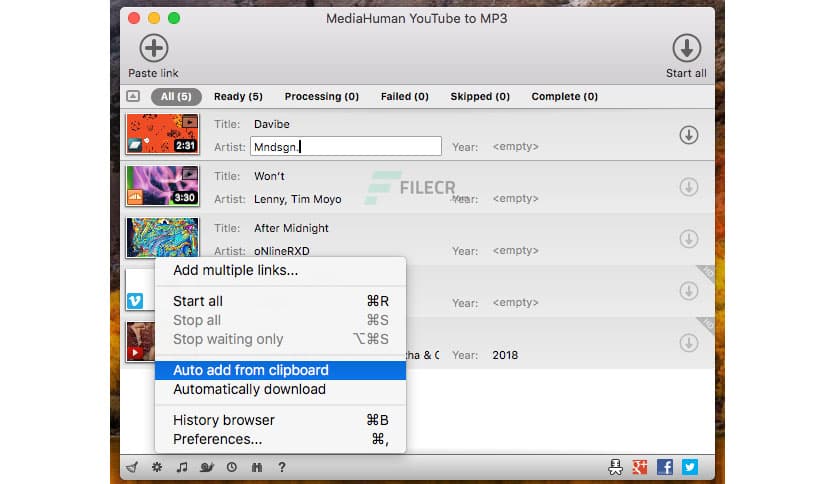Click the Google Plus share icon
The height and width of the screenshot is (484, 836).
[x=640, y=467]
